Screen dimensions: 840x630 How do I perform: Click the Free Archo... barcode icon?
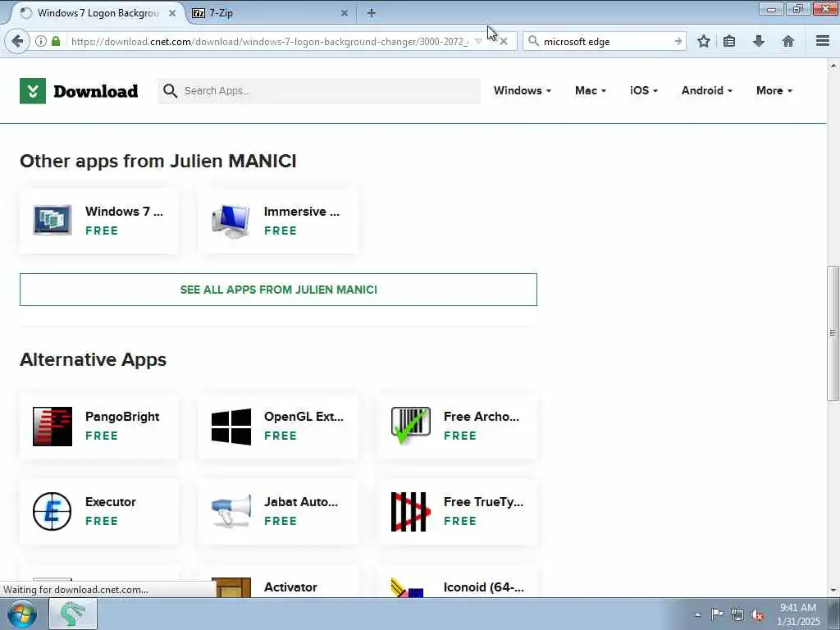(x=411, y=426)
